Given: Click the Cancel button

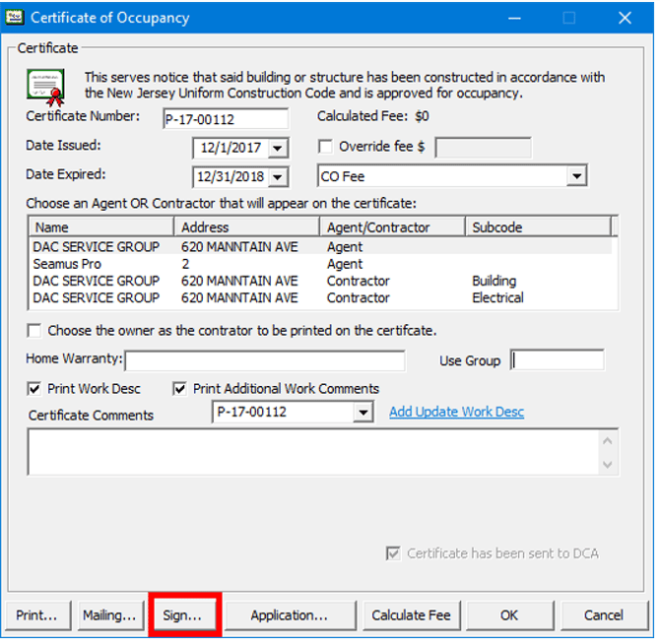Looking at the screenshot, I should click(x=604, y=615).
